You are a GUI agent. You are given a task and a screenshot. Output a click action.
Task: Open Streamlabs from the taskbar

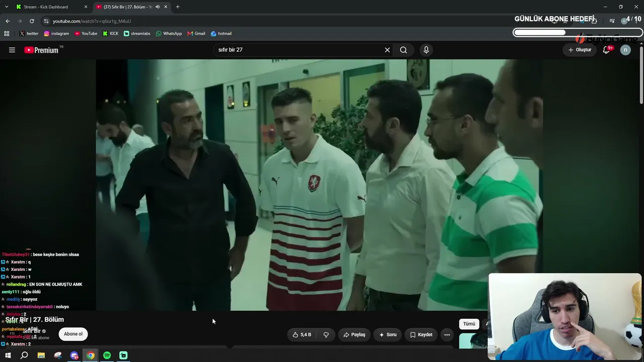click(x=124, y=355)
